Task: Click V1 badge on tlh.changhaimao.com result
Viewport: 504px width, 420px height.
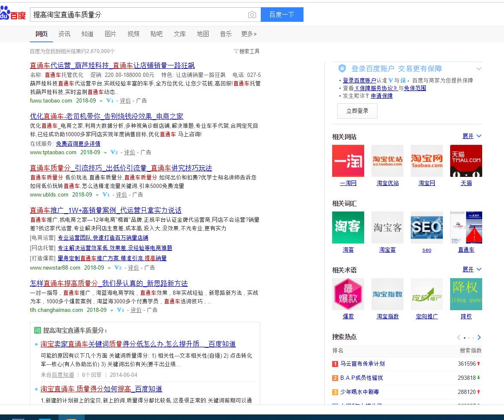Action: tap(121, 310)
